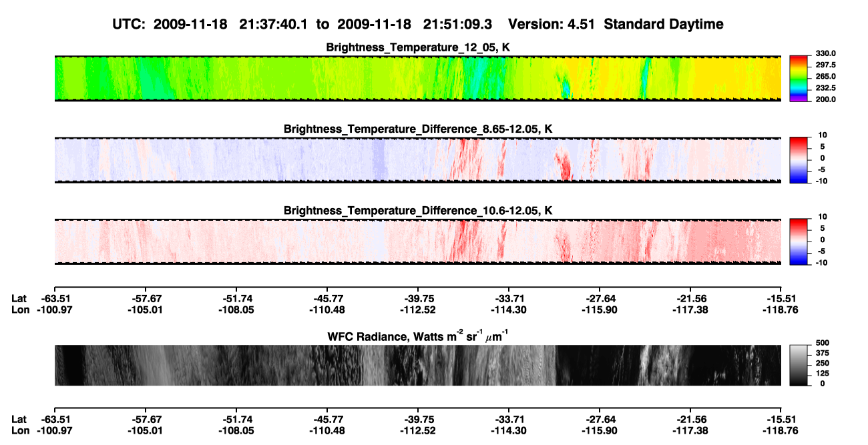Click the 232.5 colorbar label
The width and height of the screenshot is (868, 445).
(x=827, y=88)
